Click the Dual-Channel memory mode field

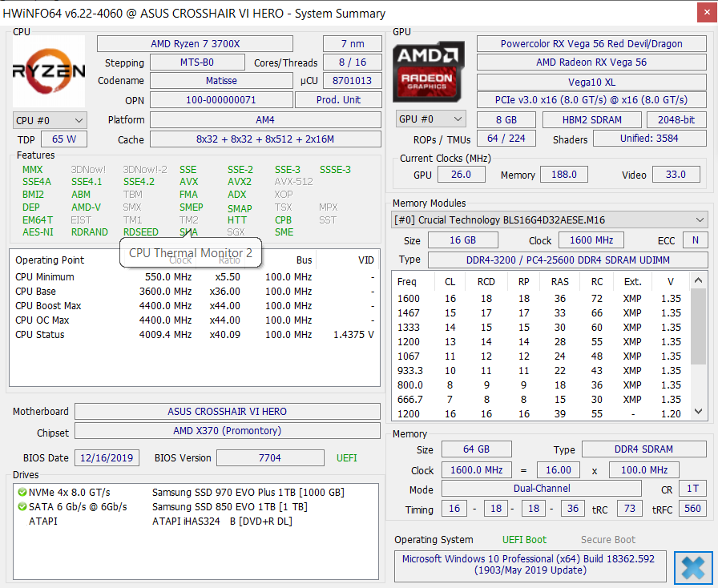pos(542,489)
